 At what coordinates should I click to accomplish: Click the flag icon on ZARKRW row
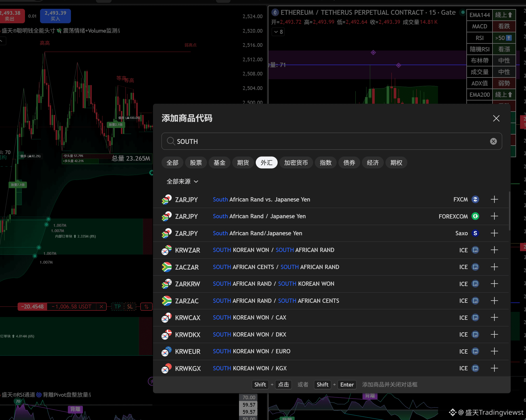click(167, 284)
